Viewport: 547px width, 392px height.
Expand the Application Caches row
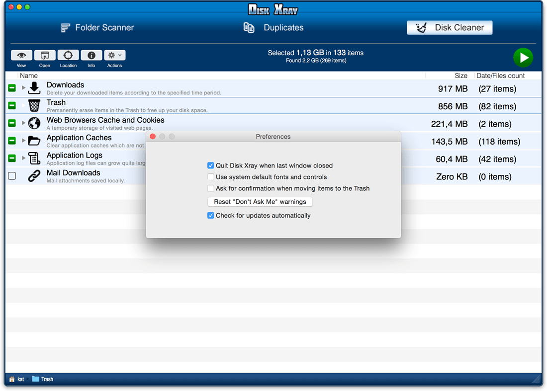[x=23, y=141]
